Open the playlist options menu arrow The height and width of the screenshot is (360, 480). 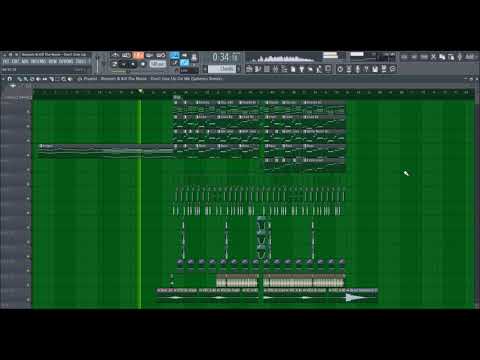coord(4,79)
